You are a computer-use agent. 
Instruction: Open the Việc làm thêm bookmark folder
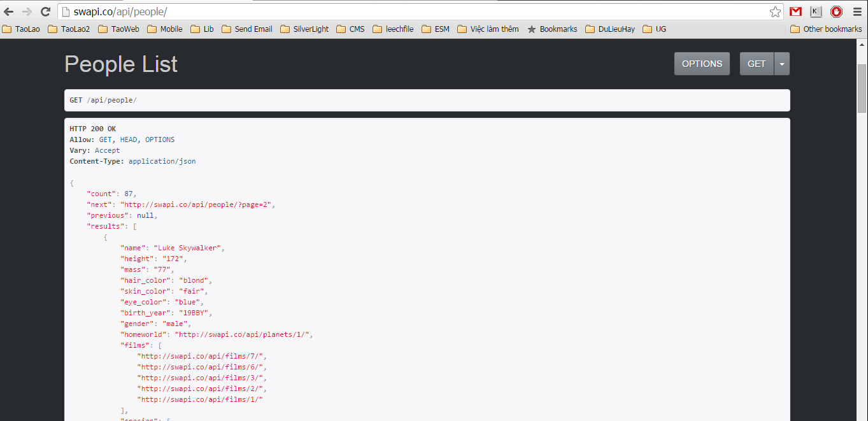coord(488,29)
